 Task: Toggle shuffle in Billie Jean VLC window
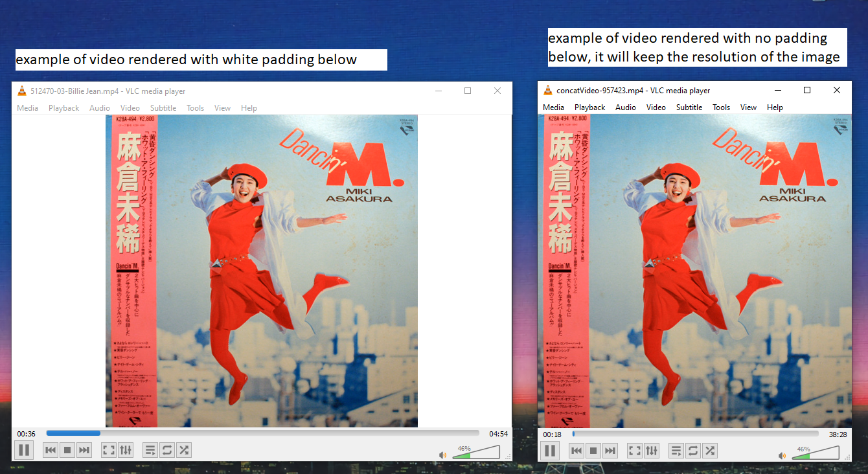(184, 450)
